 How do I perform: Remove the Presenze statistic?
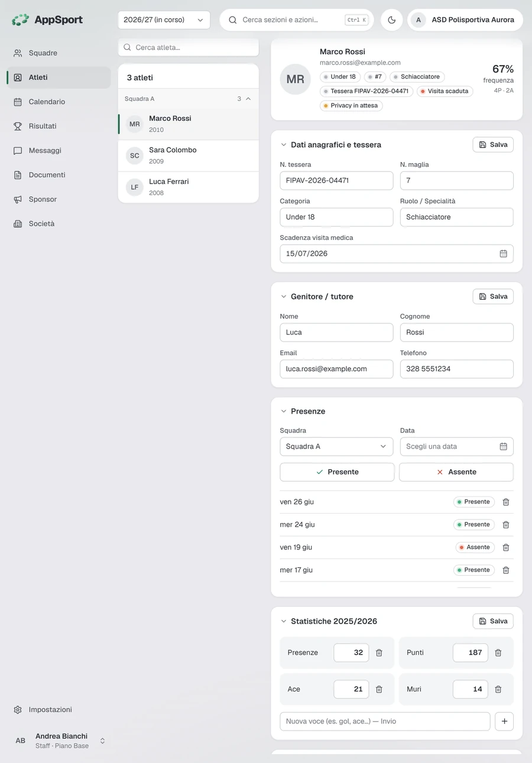coord(379,652)
